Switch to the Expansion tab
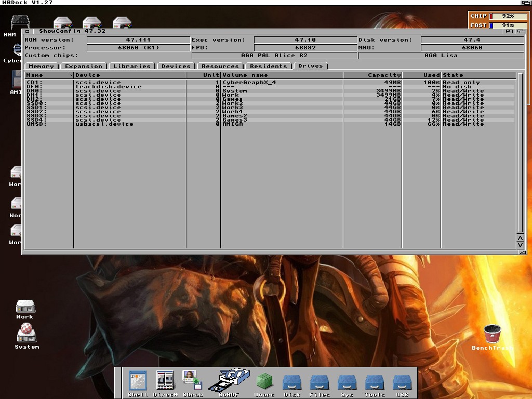 pyautogui.click(x=84, y=66)
